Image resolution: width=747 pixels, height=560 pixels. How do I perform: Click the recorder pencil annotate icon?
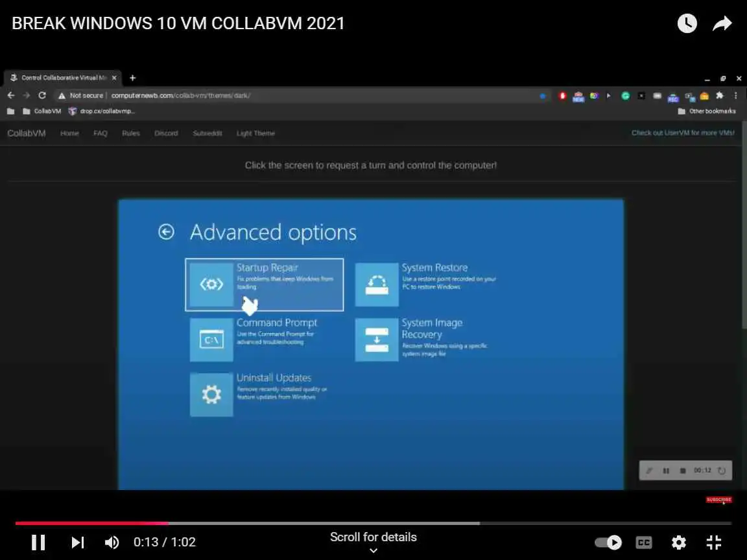tap(649, 471)
